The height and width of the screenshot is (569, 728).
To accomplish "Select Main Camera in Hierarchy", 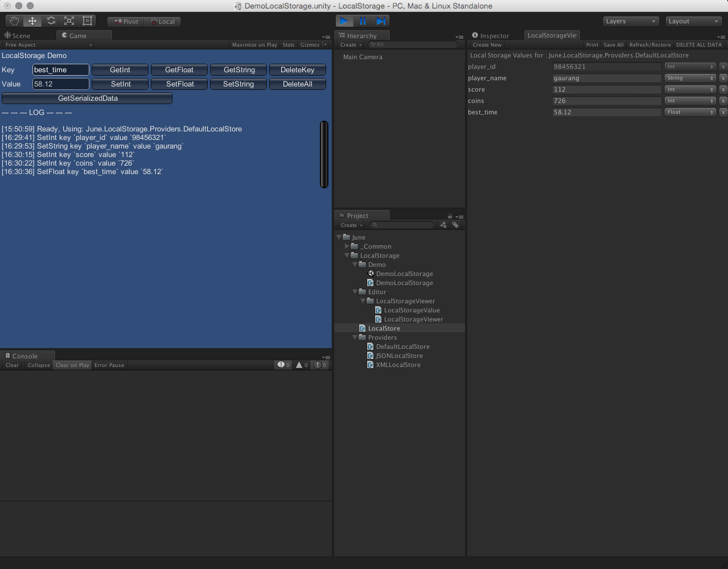I will 363,57.
